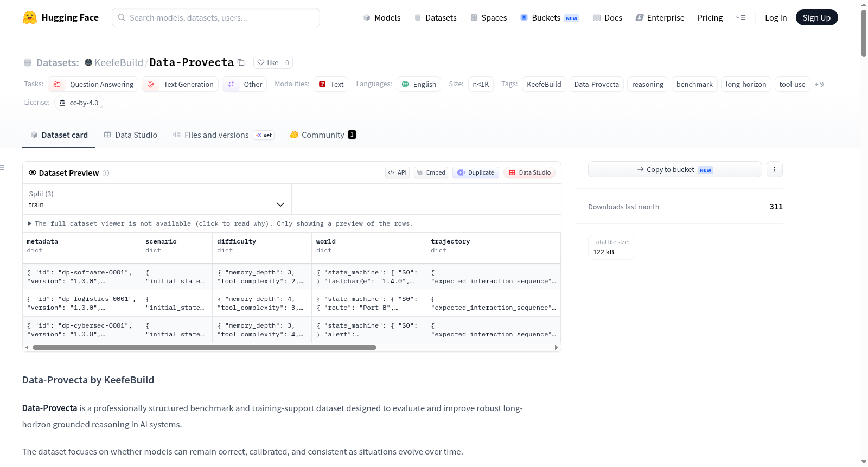Switch to the Data Studio tab
This screenshot has height=467, width=868.
point(131,135)
